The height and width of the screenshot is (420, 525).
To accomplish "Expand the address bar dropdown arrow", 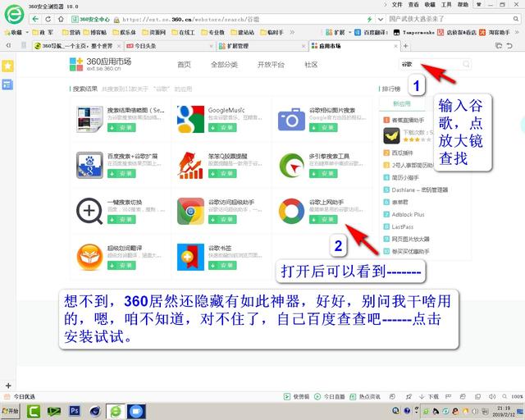I will click(381, 19).
